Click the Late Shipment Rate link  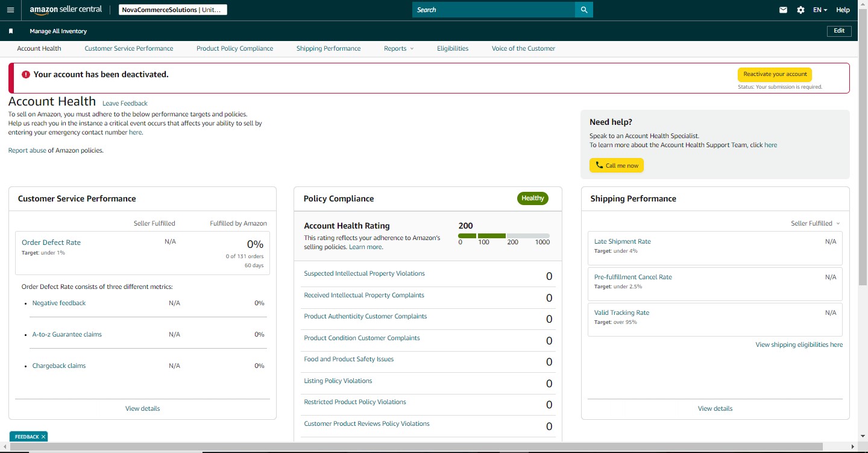click(623, 241)
